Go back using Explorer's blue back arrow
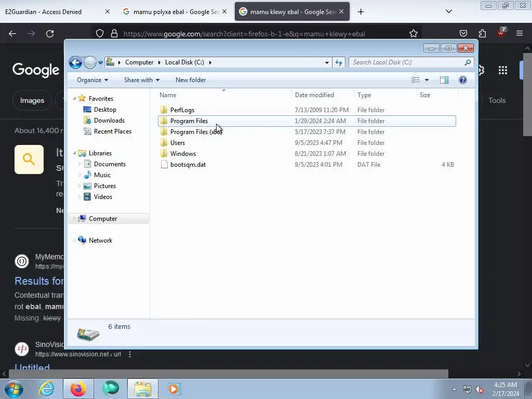 tap(75, 62)
